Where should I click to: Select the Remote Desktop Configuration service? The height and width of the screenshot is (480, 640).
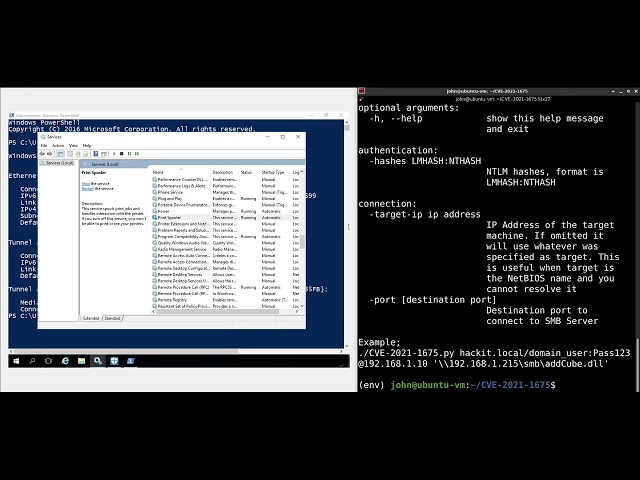(x=225, y=269)
